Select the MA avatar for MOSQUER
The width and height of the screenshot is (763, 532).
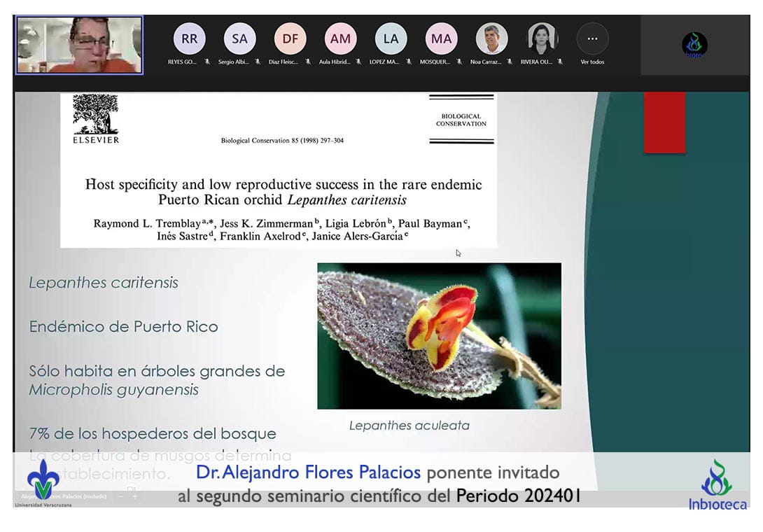[442, 39]
